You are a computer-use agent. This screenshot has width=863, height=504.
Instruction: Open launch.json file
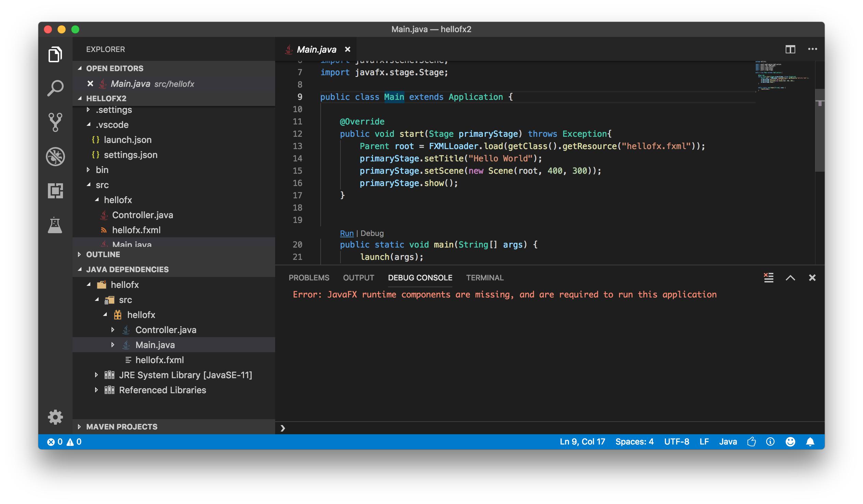coord(173,140)
